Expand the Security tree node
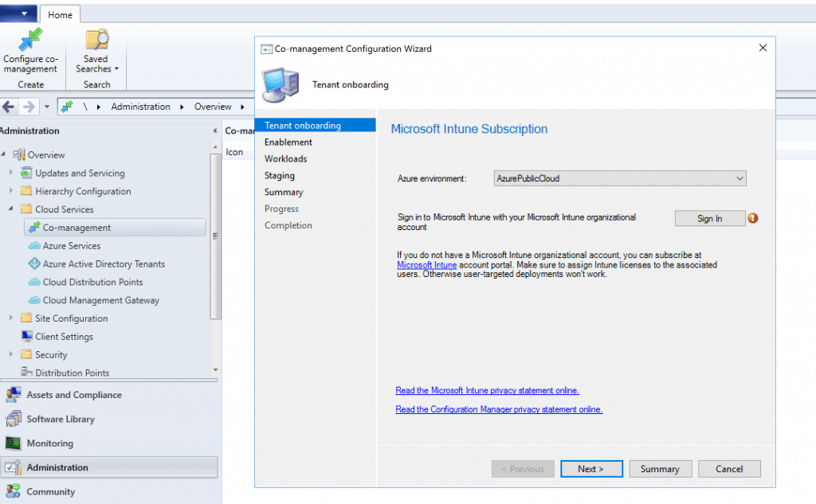This screenshot has width=816, height=504. tap(10, 354)
